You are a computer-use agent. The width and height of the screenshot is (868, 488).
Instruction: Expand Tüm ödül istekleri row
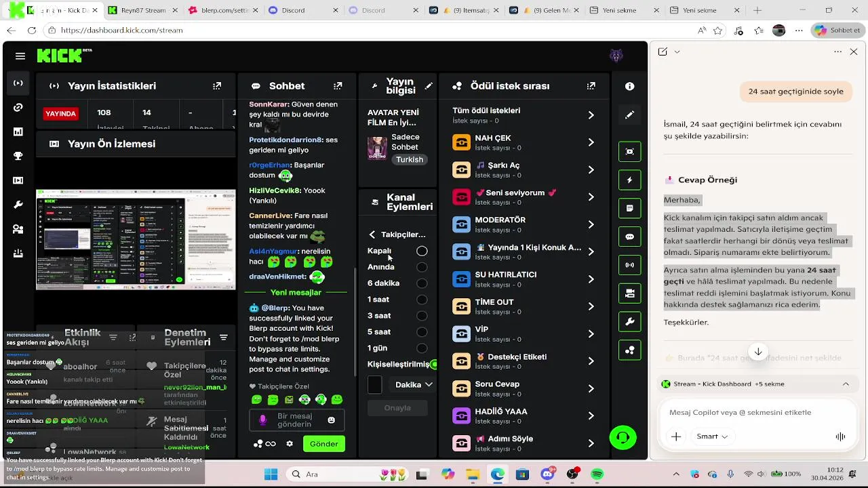click(x=524, y=115)
